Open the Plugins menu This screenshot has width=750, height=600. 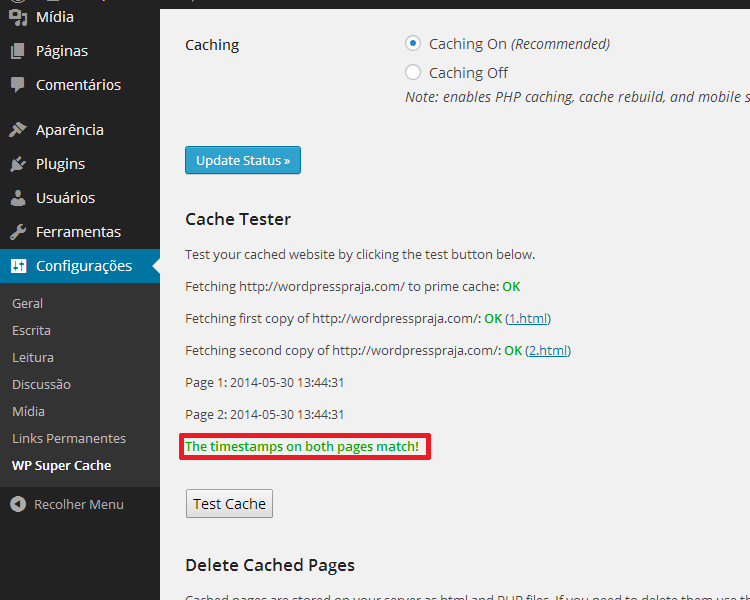(80, 164)
